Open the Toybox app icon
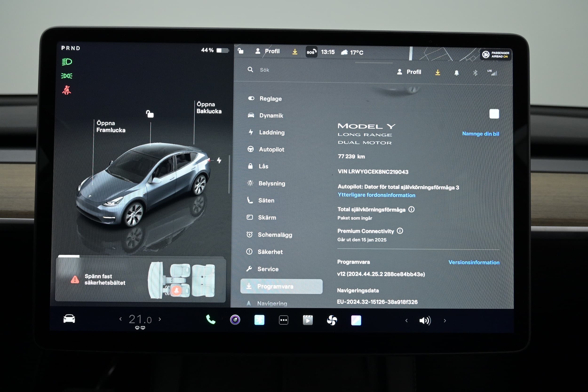Screen dimensions: 588x392 click(x=356, y=321)
